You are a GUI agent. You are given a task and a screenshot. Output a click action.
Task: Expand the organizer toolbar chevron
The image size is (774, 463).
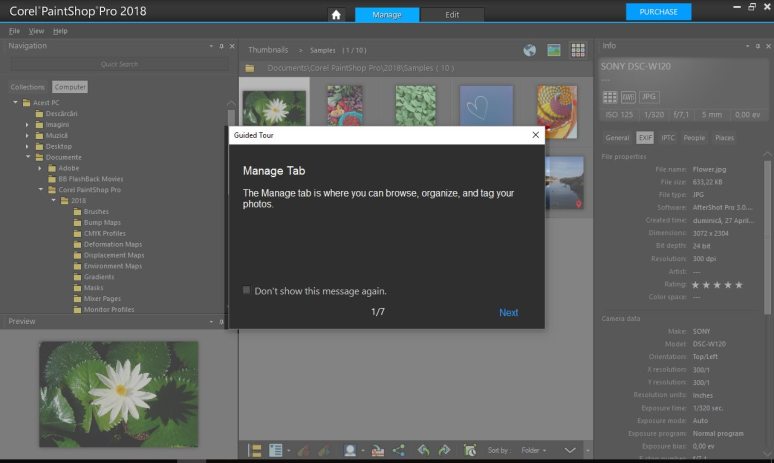click(570, 450)
